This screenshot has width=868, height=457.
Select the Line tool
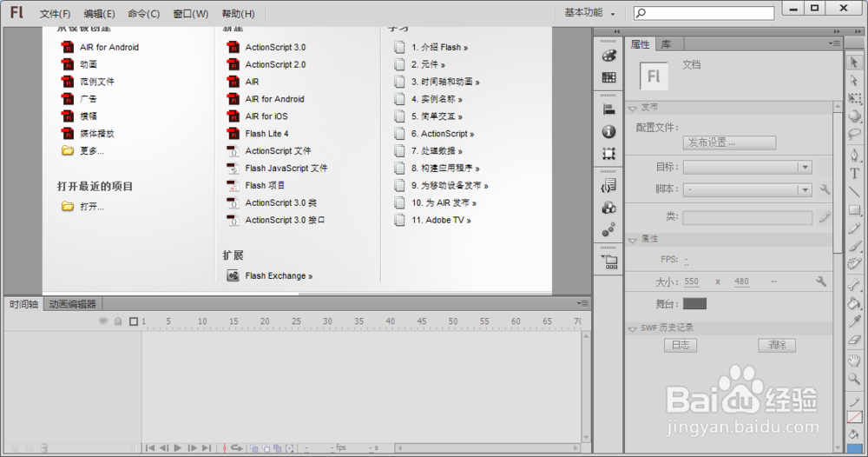pos(854,192)
